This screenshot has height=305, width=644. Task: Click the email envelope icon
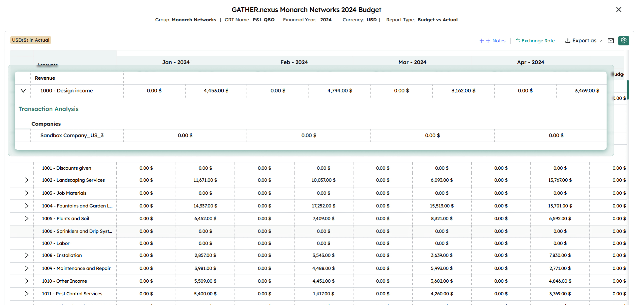tap(611, 41)
